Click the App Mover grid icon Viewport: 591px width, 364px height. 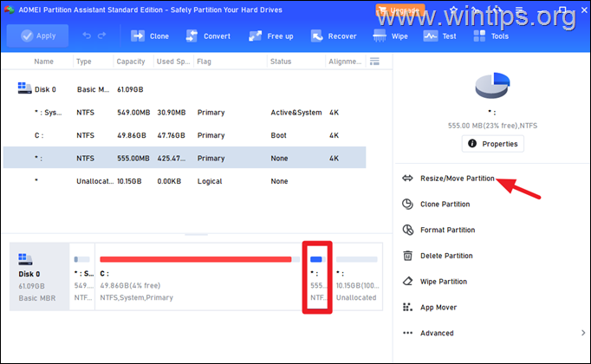click(407, 307)
